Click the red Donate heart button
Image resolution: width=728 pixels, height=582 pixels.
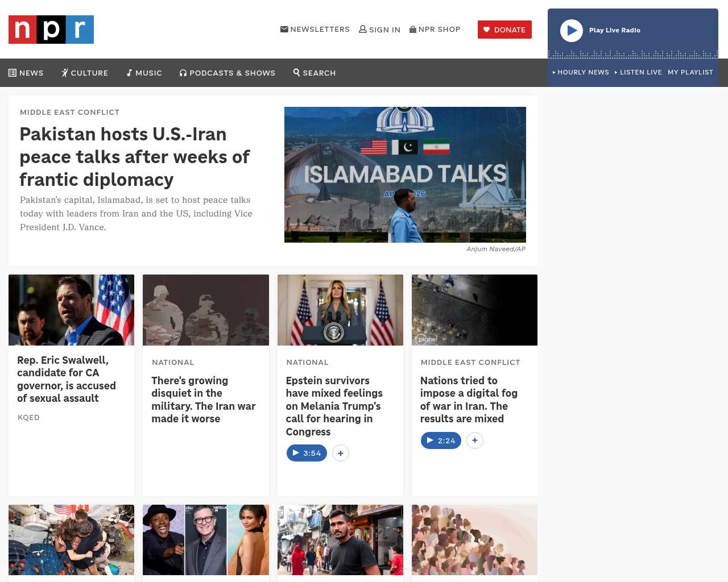(x=504, y=30)
